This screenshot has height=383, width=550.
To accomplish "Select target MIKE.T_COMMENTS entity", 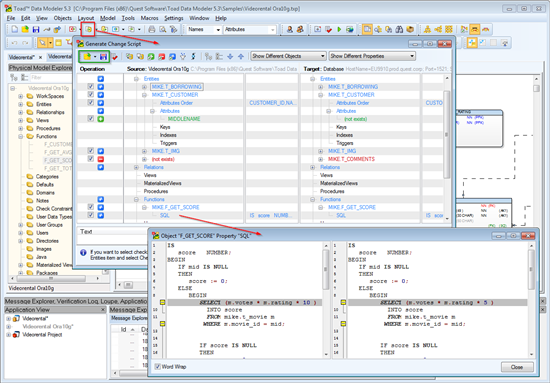I will click(x=351, y=159).
